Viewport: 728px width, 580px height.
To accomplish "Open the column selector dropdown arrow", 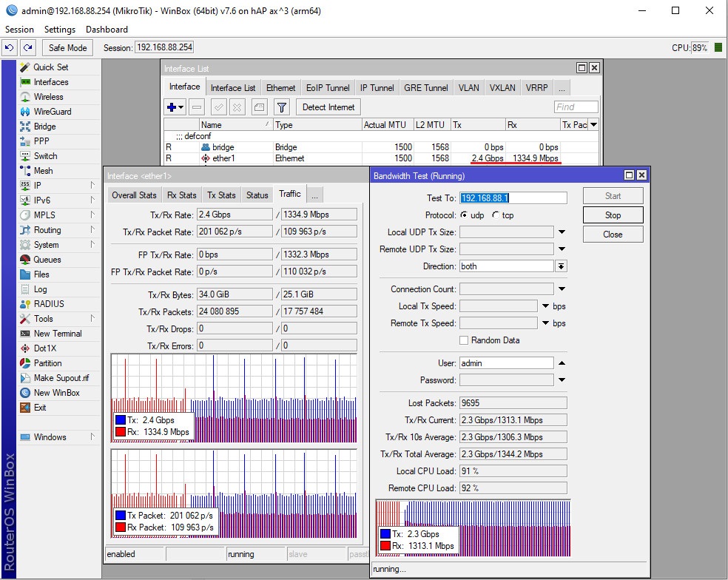I will [x=593, y=124].
